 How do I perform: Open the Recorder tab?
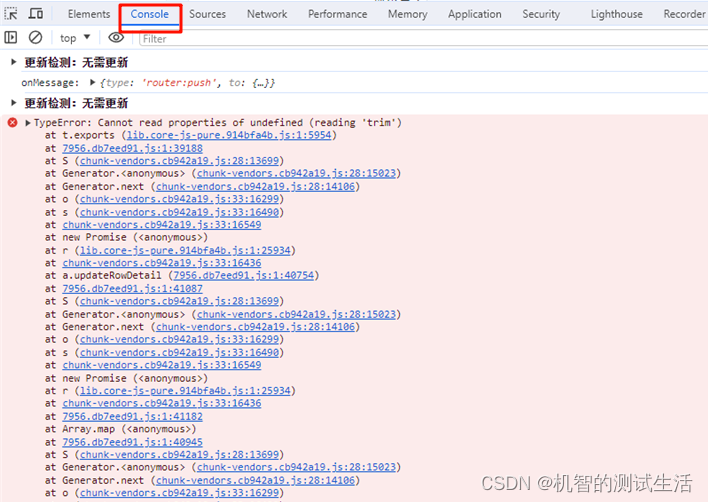click(684, 14)
